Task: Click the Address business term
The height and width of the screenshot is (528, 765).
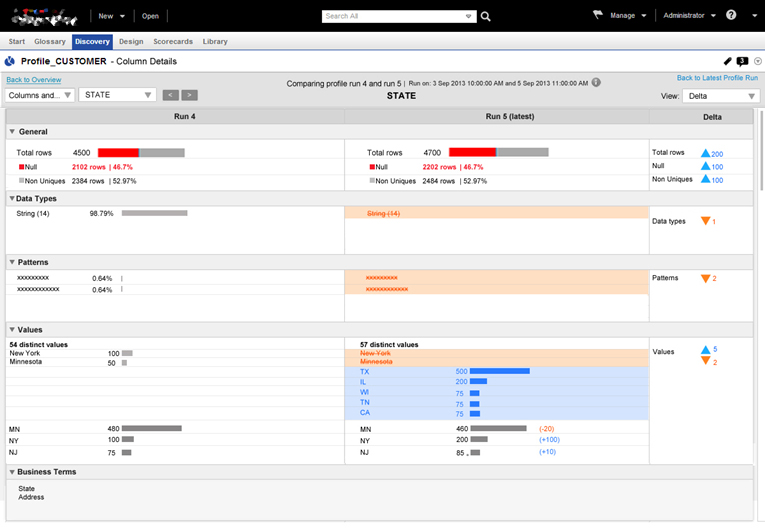Action: click(x=31, y=497)
